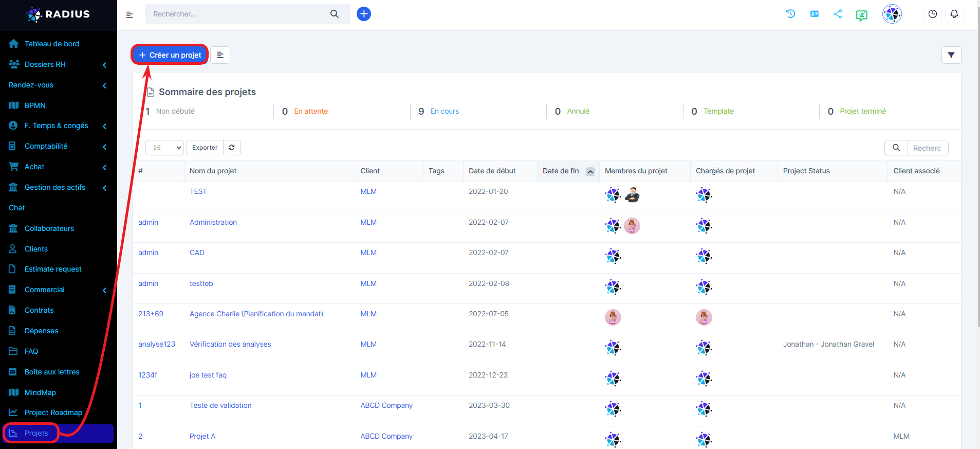This screenshot has width=980, height=449.
Task: Click the Project Roadmap chart icon
Action: tap(13, 412)
